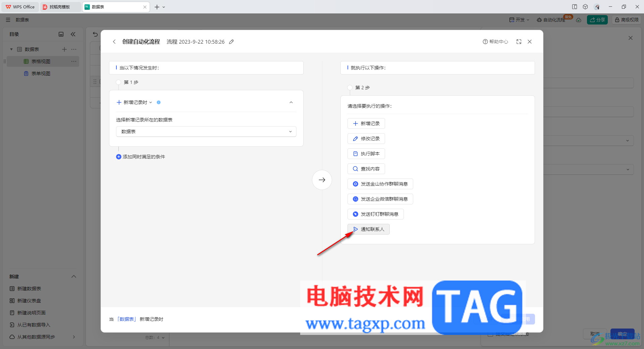
Task: Click the undo arrow in the toolbar
Action: (95, 34)
